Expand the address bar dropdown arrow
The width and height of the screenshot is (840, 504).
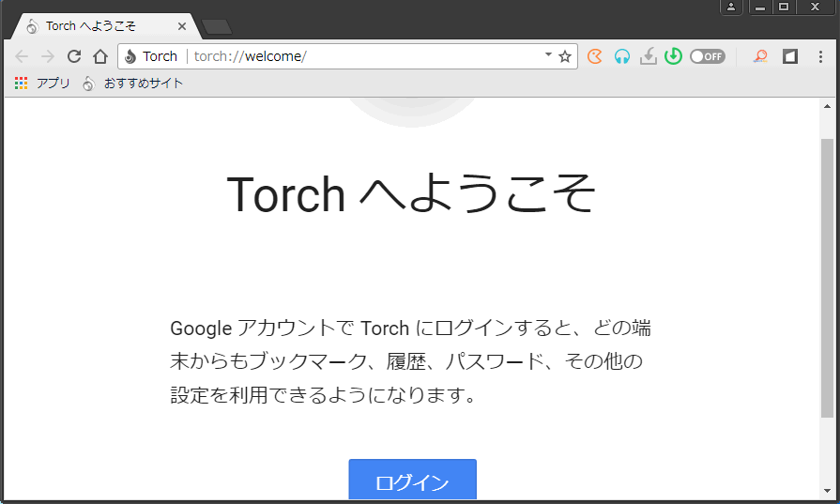point(548,55)
